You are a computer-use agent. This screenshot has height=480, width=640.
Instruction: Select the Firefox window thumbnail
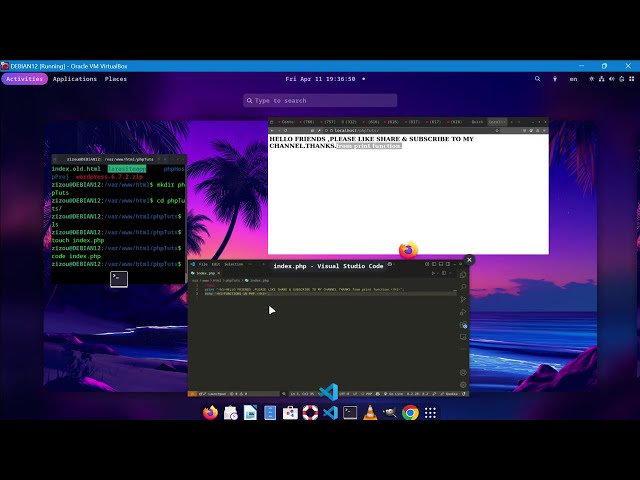(408, 186)
